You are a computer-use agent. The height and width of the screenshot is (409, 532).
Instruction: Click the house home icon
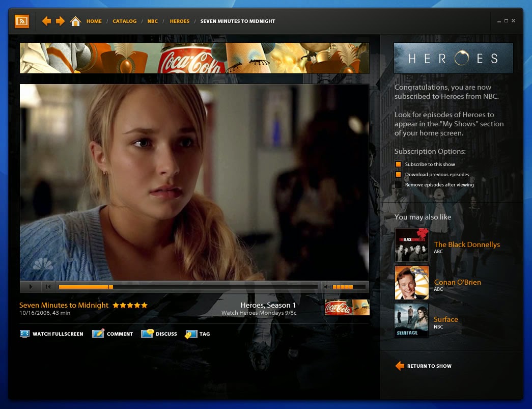pos(75,21)
